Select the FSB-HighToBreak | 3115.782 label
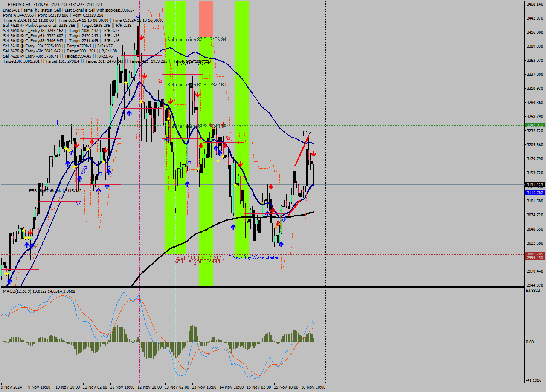This screenshot has height=392, width=546. [x=55, y=191]
